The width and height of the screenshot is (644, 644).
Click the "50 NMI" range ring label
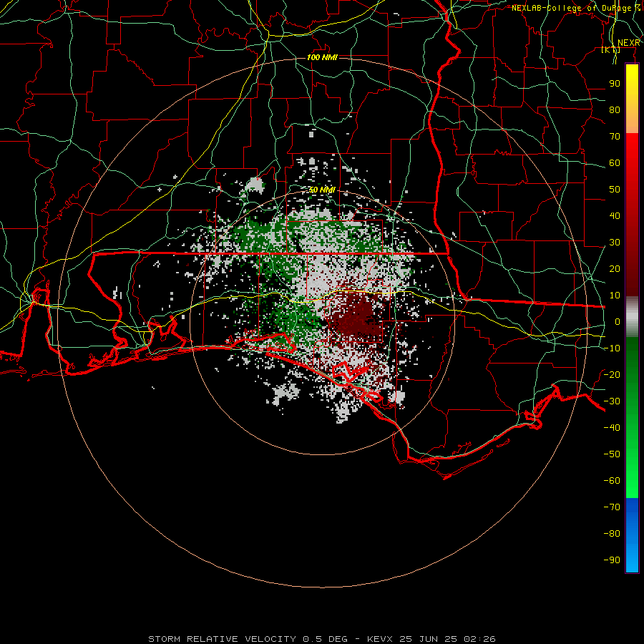point(322,190)
